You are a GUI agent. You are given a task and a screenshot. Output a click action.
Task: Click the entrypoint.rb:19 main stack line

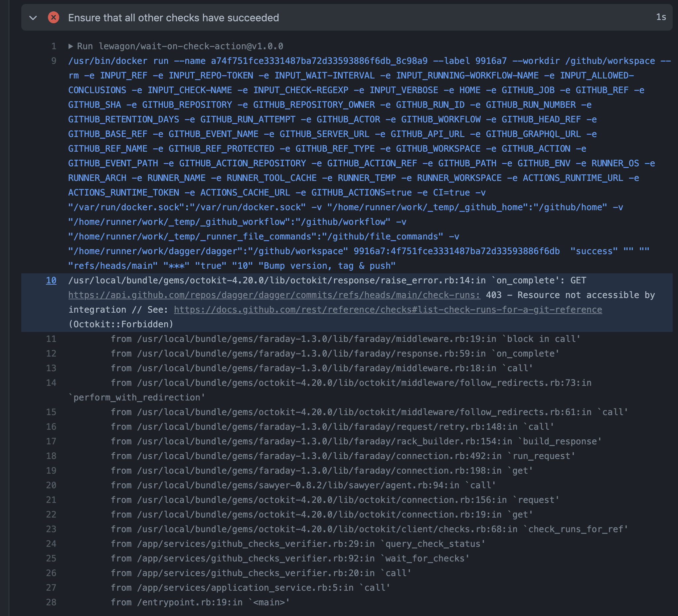[200, 602]
